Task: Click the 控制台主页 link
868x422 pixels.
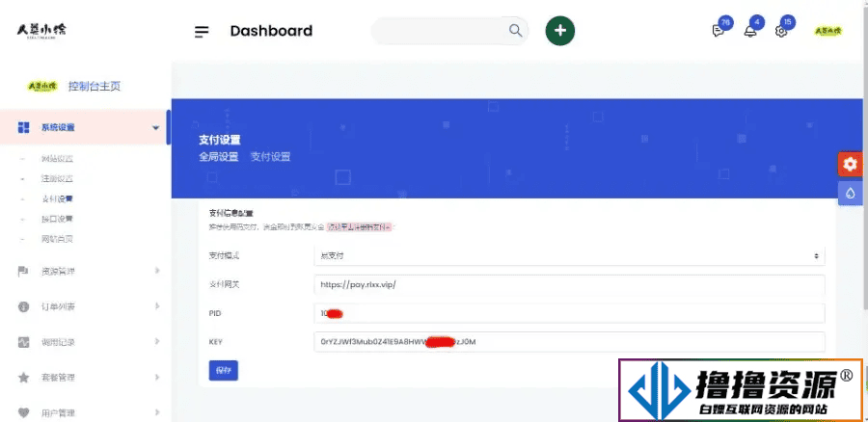Action: pos(95,87)
